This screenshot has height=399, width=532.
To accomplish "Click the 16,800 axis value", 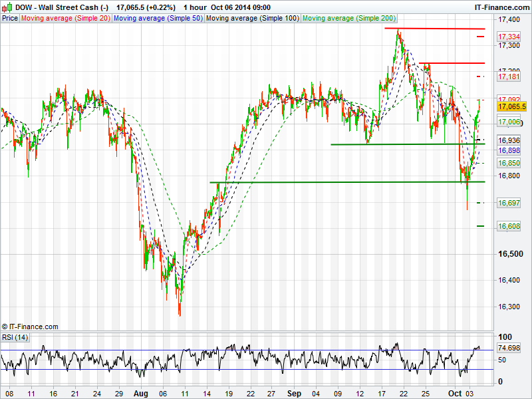I will coord(509,176).
